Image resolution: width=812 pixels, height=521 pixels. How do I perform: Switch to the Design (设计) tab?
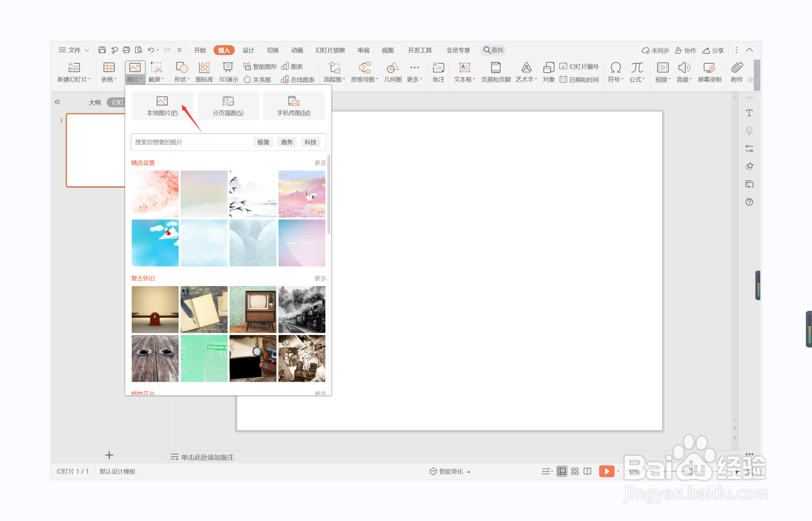[248, 50]
